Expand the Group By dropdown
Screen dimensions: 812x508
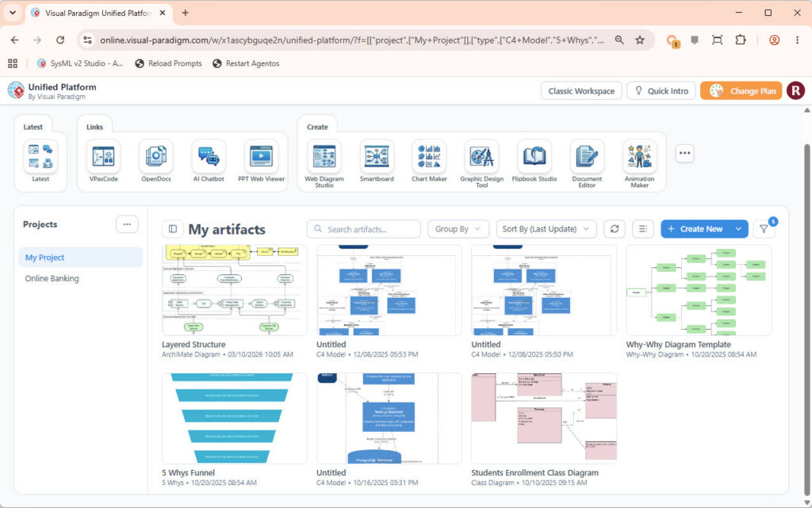click(458, 229)
